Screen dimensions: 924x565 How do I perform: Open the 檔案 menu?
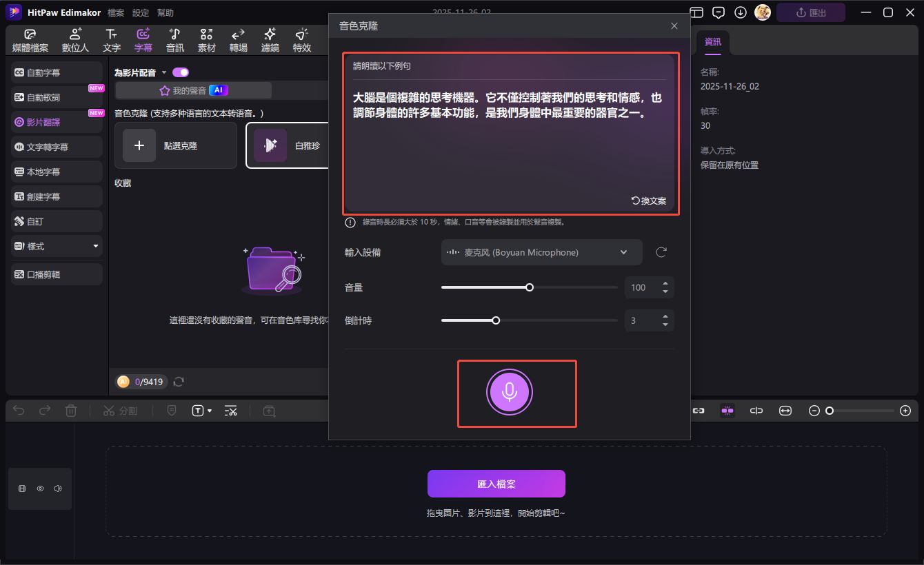pos(116,13)
